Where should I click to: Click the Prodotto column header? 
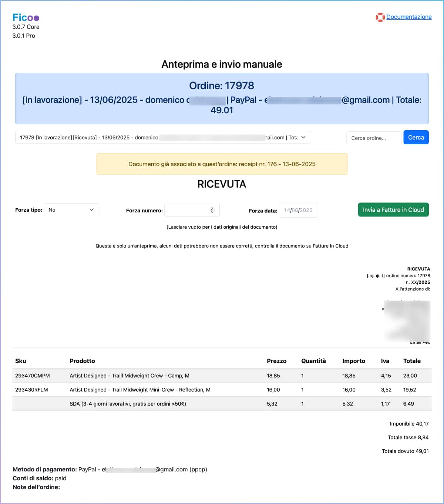tap(82, 361)
